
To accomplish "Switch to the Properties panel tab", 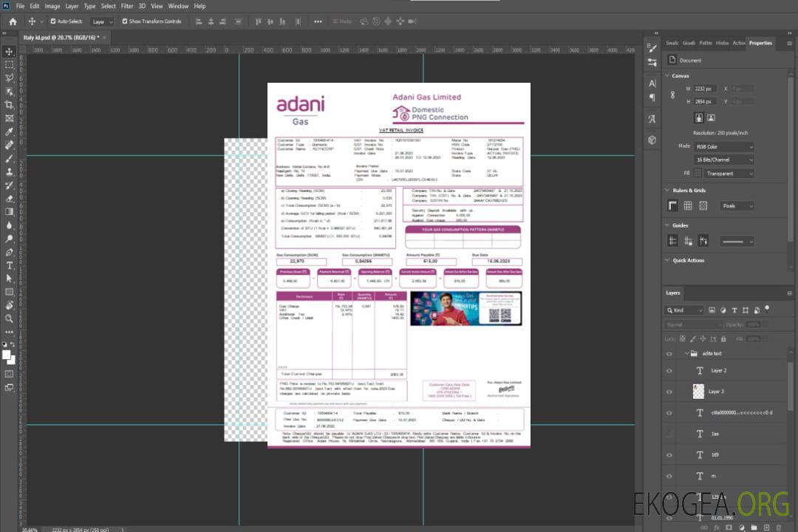I will [x=760, y=43].
